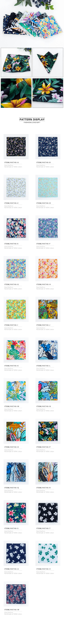The height and width of the screenshot is (644, 64).
Task: Select the HK746-T black white flower pattern
Action: (x=48, y=513)
